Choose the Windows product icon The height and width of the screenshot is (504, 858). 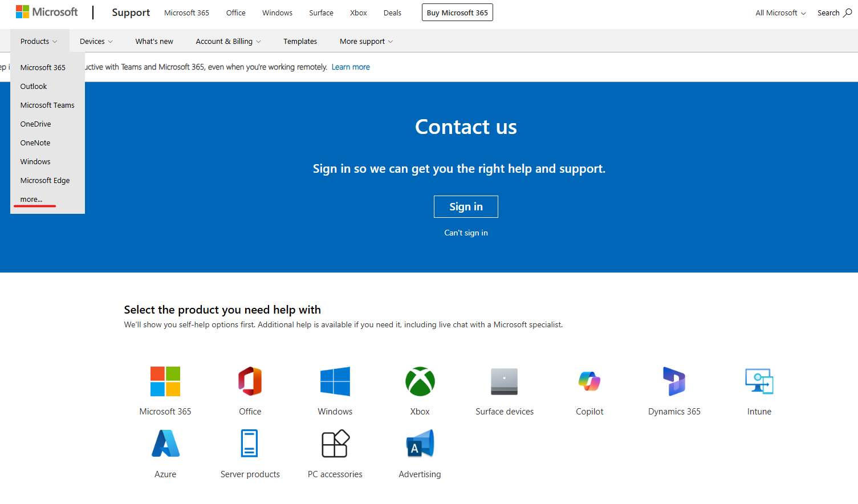click(x=335, y=381)
